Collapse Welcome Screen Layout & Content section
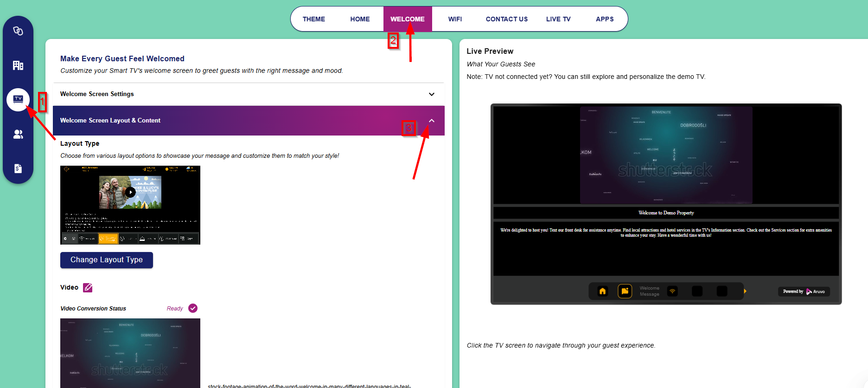This screenshot has height=388, width=868. point(432,121)
